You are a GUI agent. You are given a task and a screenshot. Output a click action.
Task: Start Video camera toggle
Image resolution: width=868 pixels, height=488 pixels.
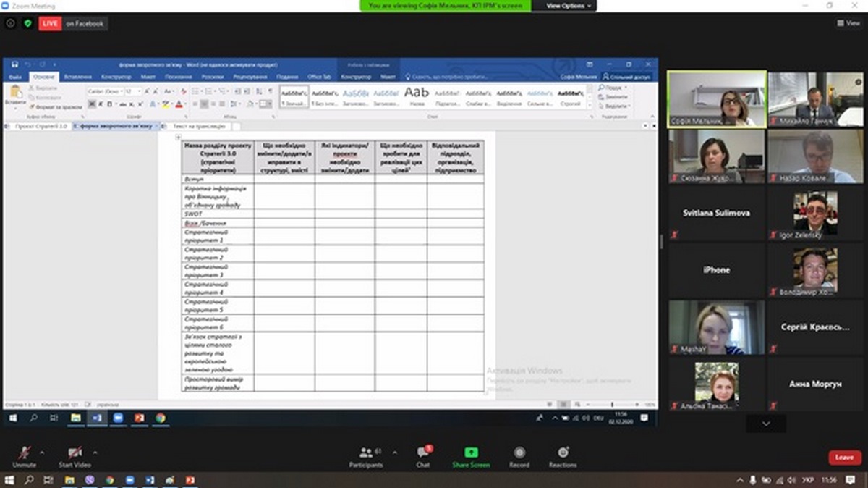75,456
